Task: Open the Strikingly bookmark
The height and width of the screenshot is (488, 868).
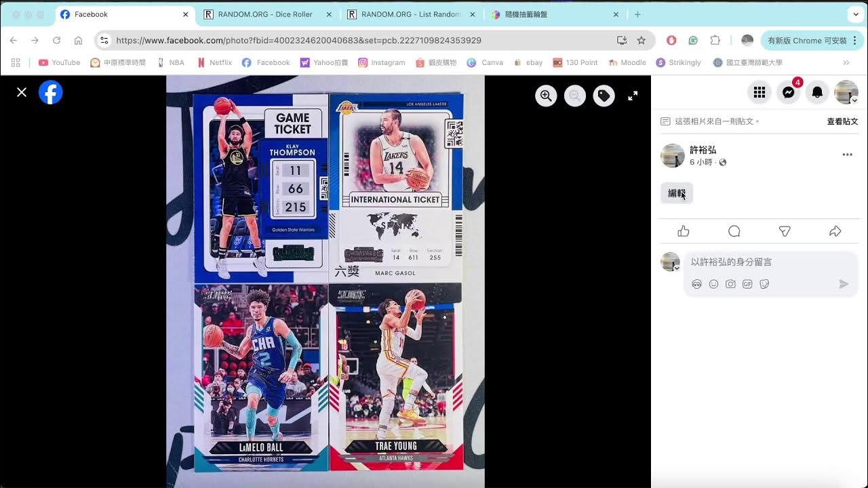Action: click(679, 62)
